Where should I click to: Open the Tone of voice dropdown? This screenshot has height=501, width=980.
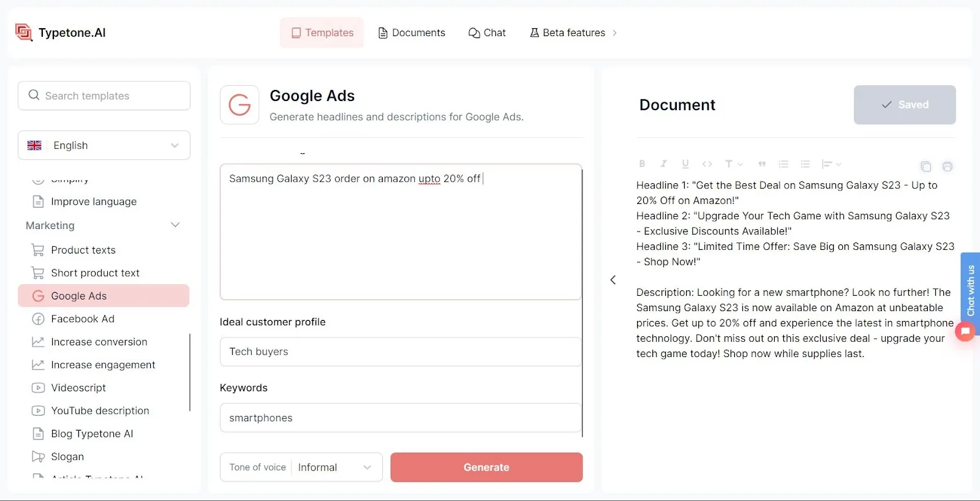(x=301, y=467)
